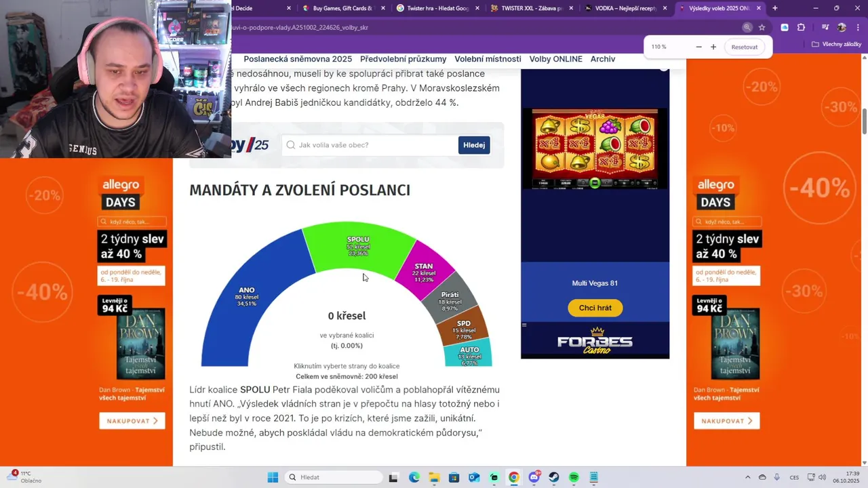Open the green robot app in the taskbar
Viewport: 868px width, 488px height.
point(494,477)
